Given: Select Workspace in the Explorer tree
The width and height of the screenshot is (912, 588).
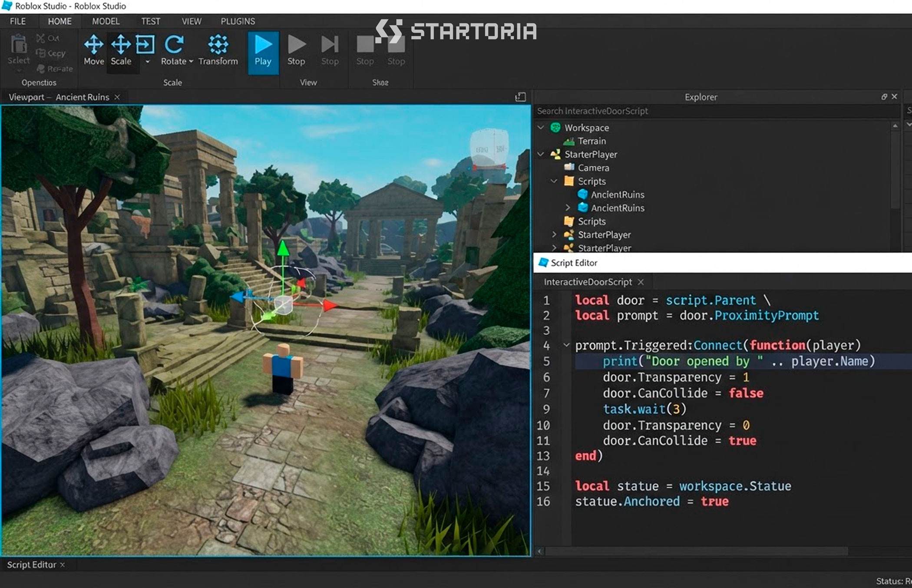Looking at the screenshot, I should pyautogui.click(x=586, y=128).
